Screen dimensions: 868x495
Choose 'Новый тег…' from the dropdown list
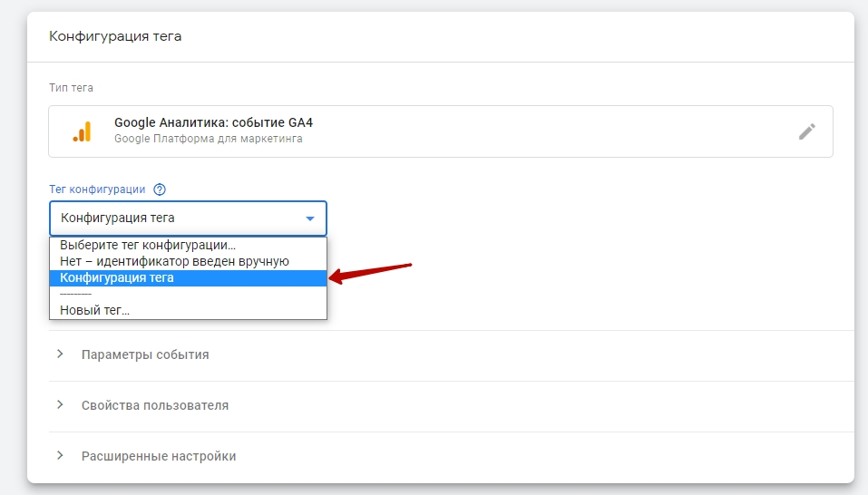click(x=94, y=310)
